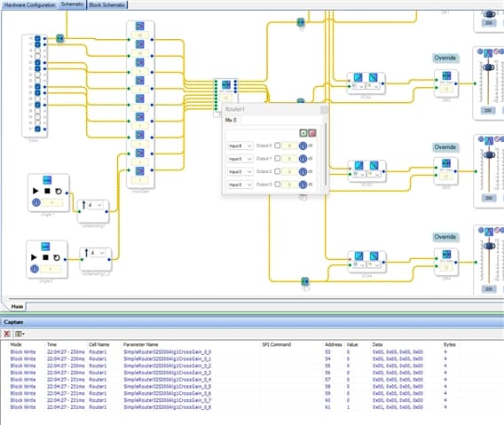
Task: Click the slider knob beside the bottom Override
Action: 490,246
